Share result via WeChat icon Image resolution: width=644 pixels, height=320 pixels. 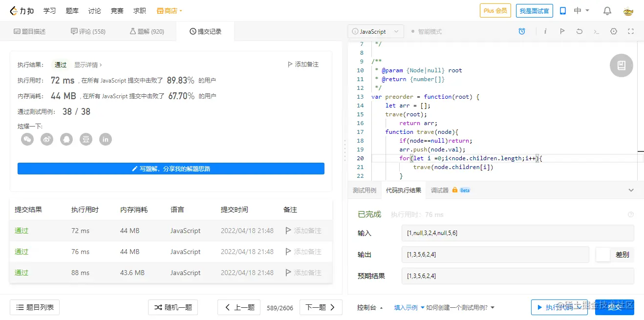(x=27, y=139)
